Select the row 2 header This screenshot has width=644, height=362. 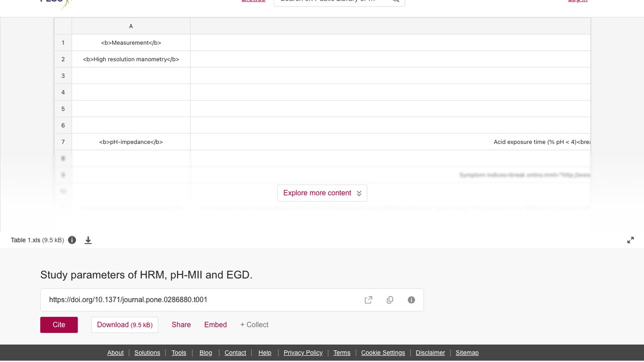(x=63, y=59)
